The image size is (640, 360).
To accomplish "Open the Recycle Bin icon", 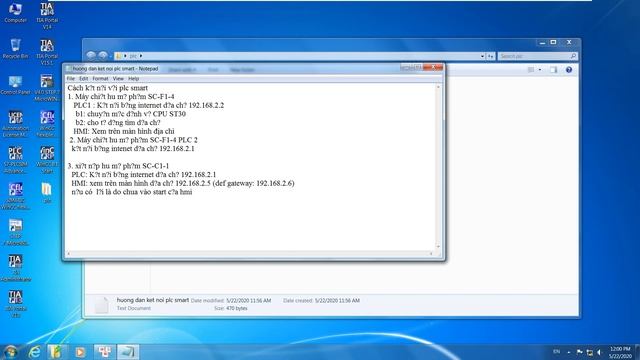I will [15, 49].
